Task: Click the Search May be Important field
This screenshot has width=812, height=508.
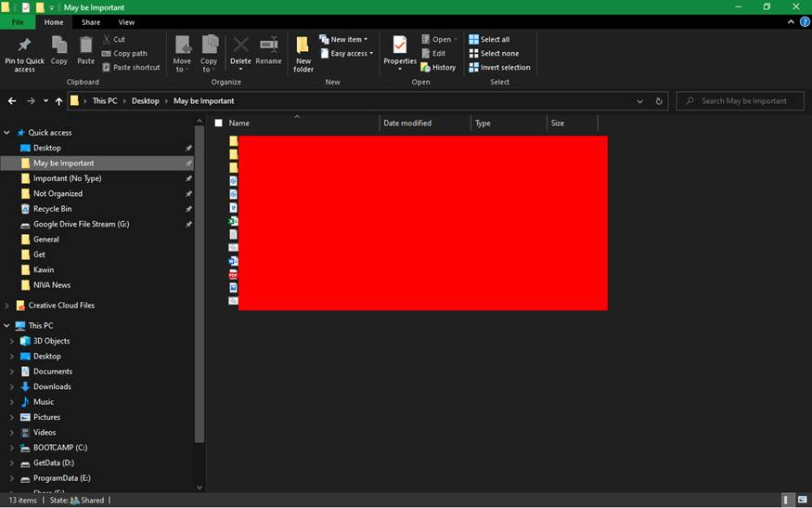Action: click(x=742, y=101)
